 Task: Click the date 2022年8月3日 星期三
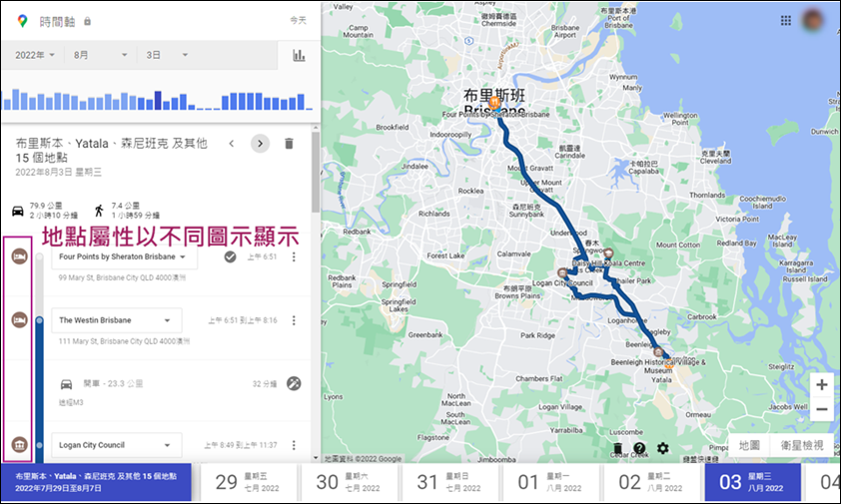coord(59,172)
